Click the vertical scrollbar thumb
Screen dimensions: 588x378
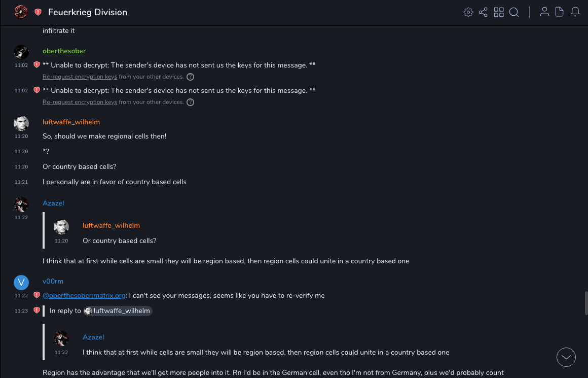pos(586,303)
